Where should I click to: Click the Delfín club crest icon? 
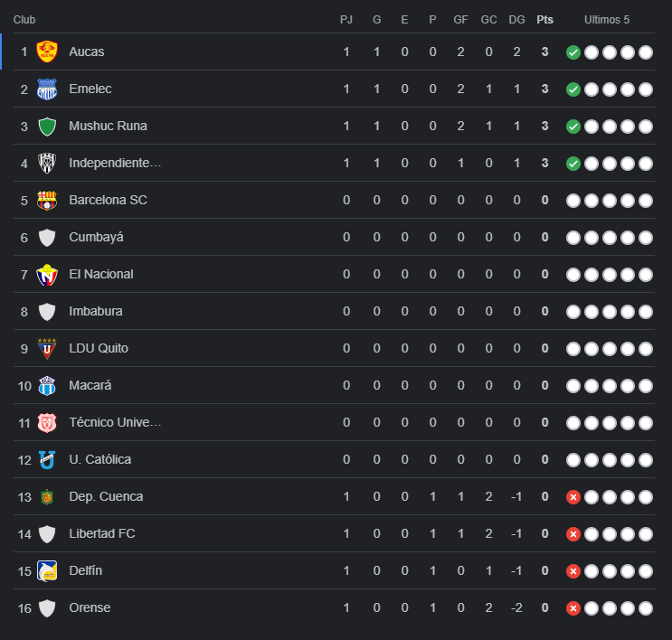[47, 571]
